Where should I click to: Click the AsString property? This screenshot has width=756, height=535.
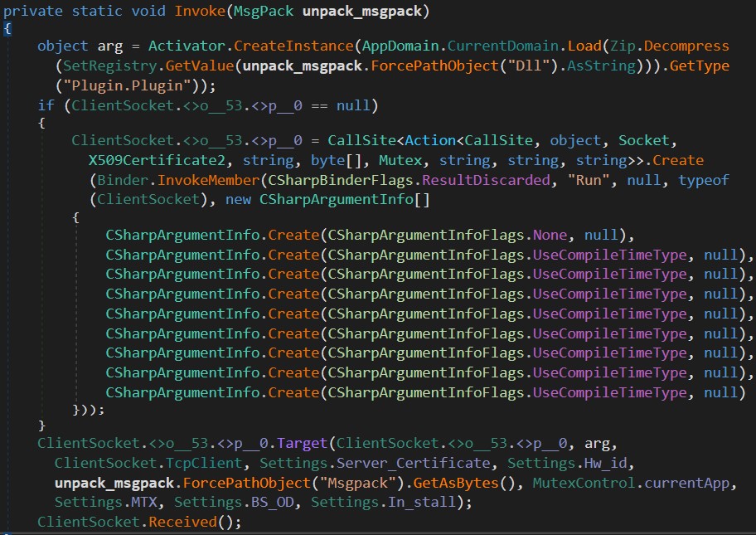point(601,66)
